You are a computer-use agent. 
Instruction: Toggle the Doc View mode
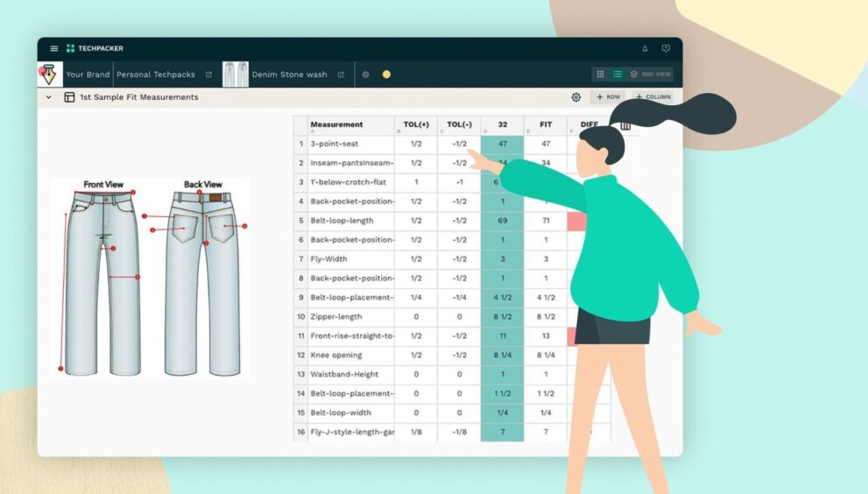click(x=651, y=74)
